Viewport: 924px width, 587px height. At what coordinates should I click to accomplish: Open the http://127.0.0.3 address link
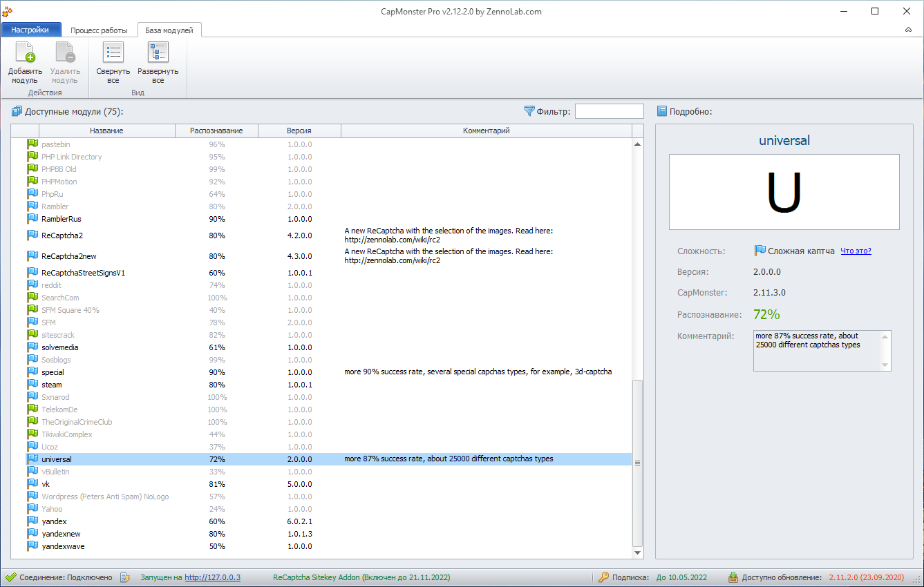212,577
